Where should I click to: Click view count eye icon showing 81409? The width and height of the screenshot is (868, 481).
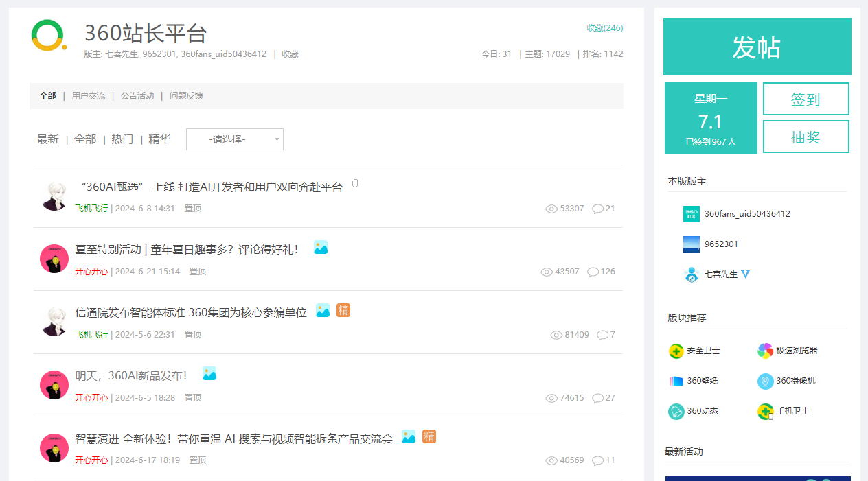click(556, 335)
